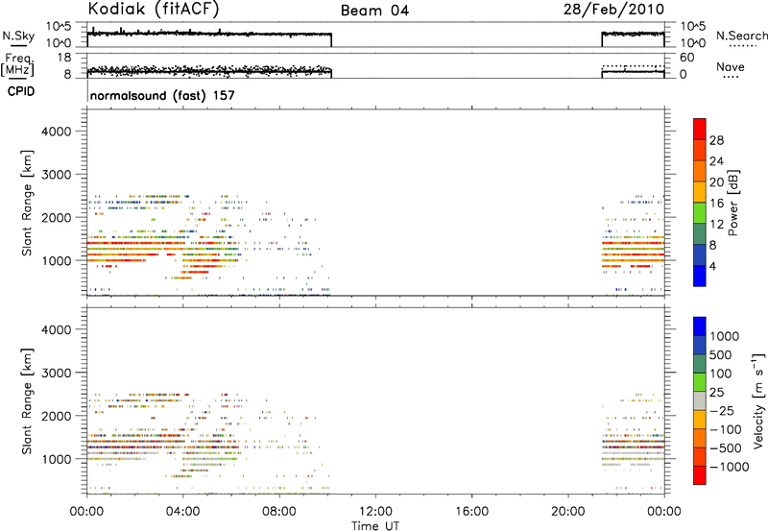The image size is (768, 532).
Task: Click the Nave legend label
Action: click(x=731, y=66)
